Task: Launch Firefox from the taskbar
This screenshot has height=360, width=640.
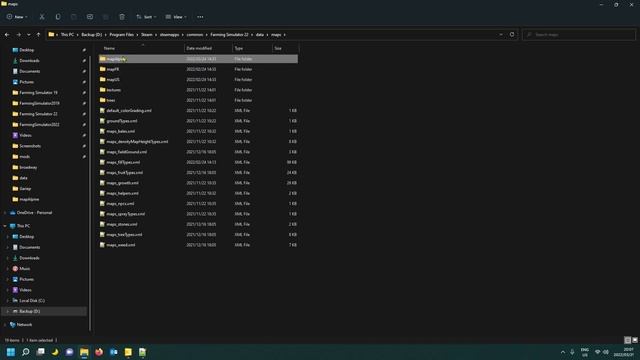Action: pyautogui.click(x=99, y=352)
